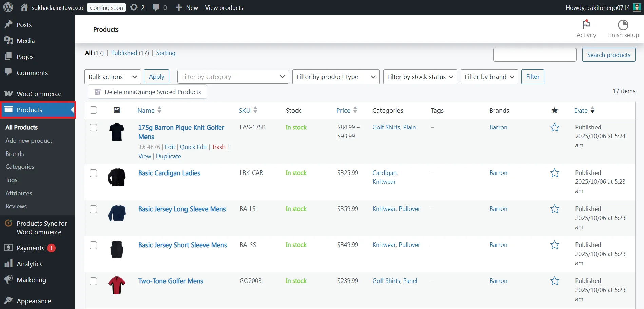Open the Filter by brand dropdown
The width and height of the screenshot is (644, 309).
(489, 77)
